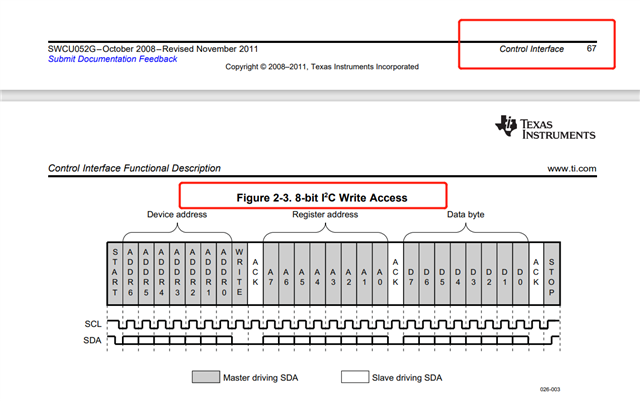
Task: Select the Slave driving SDA legend text
Action: coord(407,378)
